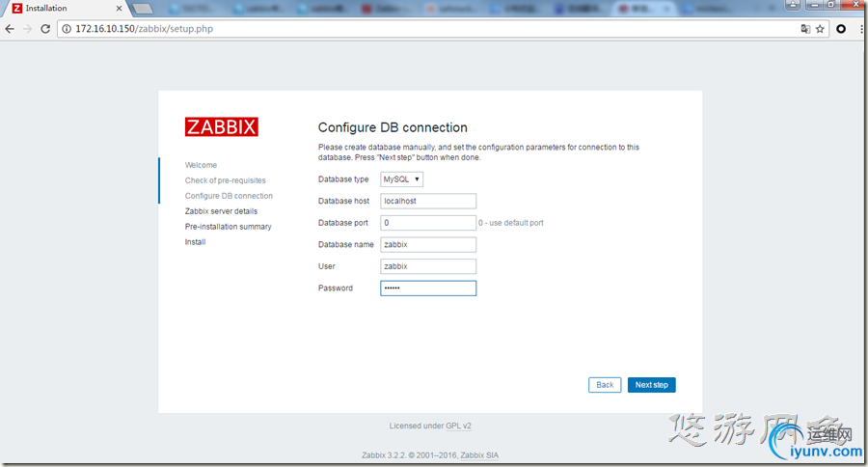
Task: Open Database type MySQL dropdown
Action: coord(401,179)
